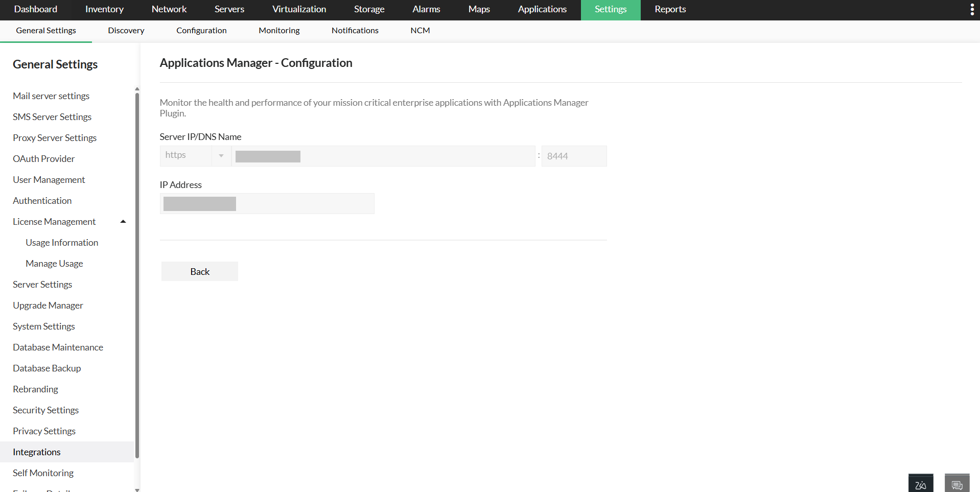Open the Dashboard tab
Image resolution: width=980 pixels, height=492 pixels.
coord(36,9)
